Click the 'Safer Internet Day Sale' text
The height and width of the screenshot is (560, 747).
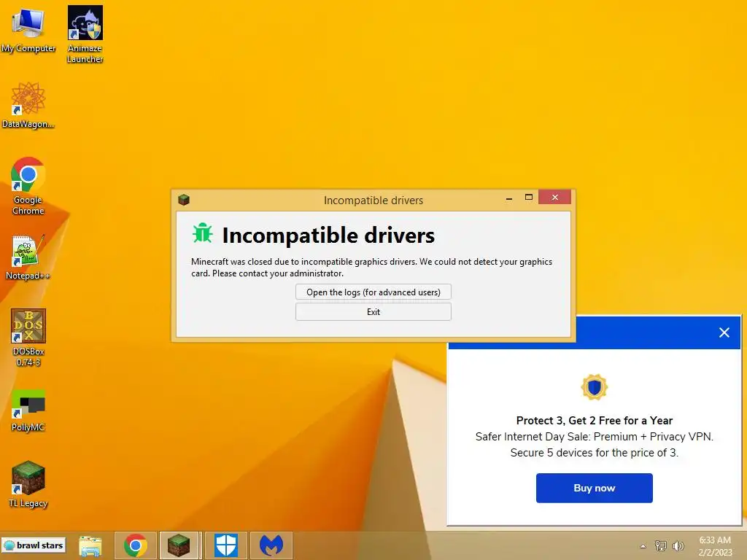[x=594, y=437]
